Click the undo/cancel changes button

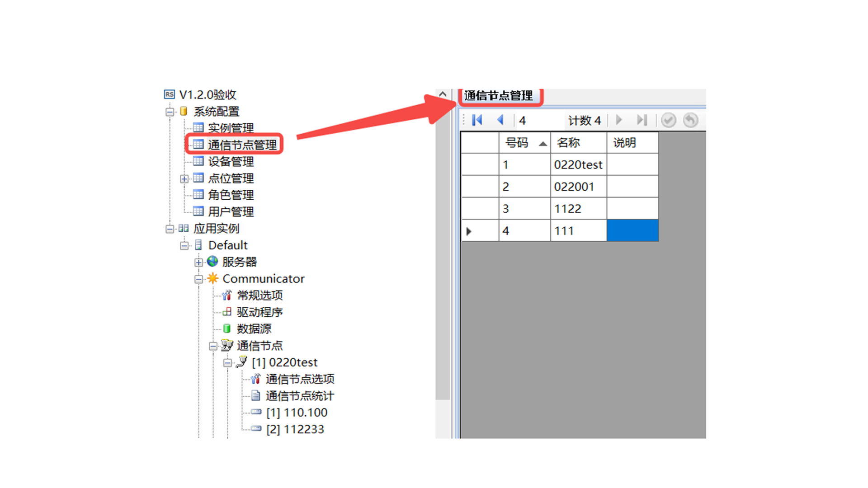[691, 120]
